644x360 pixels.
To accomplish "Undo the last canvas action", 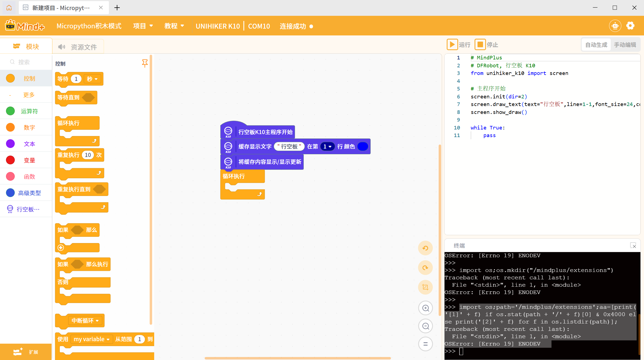I will click(425, 248).
